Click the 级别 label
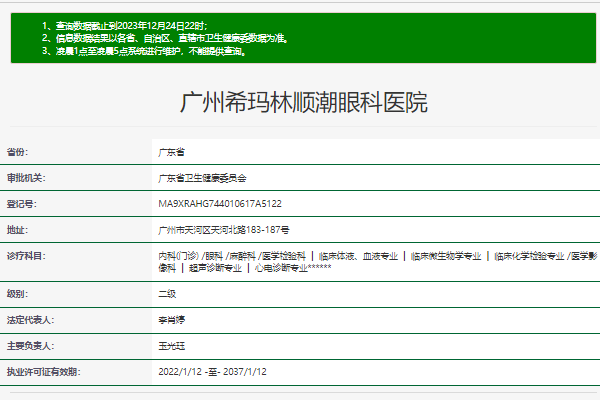 click(x=17, y=294)
